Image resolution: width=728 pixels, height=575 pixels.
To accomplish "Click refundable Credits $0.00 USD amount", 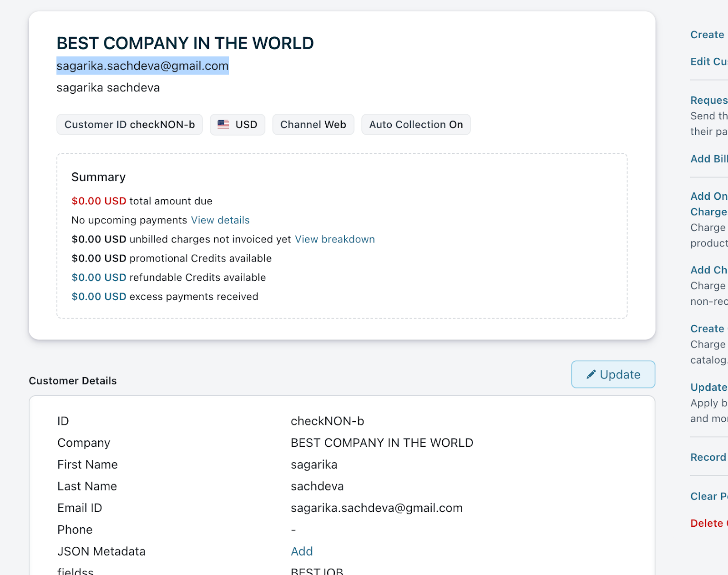I will 99,277.
